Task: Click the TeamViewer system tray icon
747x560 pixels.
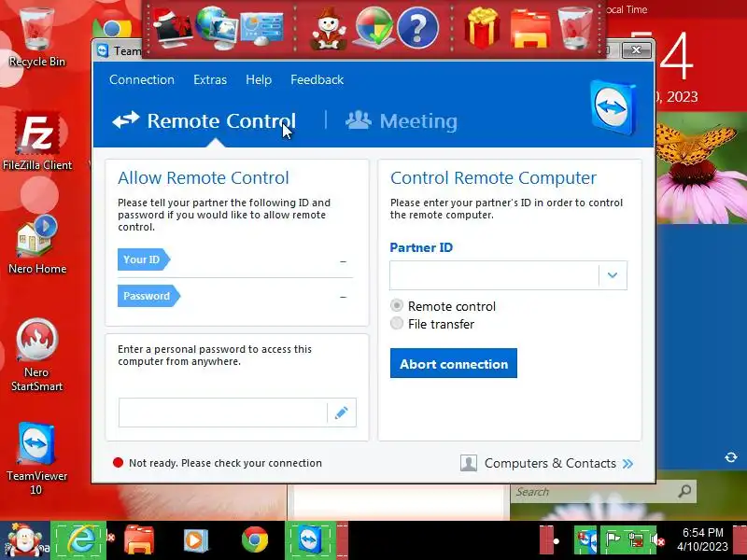Action: tap(585, 540)
